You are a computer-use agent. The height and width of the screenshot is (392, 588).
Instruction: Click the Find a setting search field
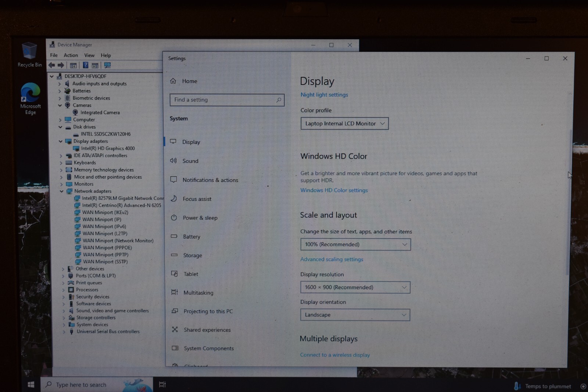pyautogui.click(x=227, y=100)
